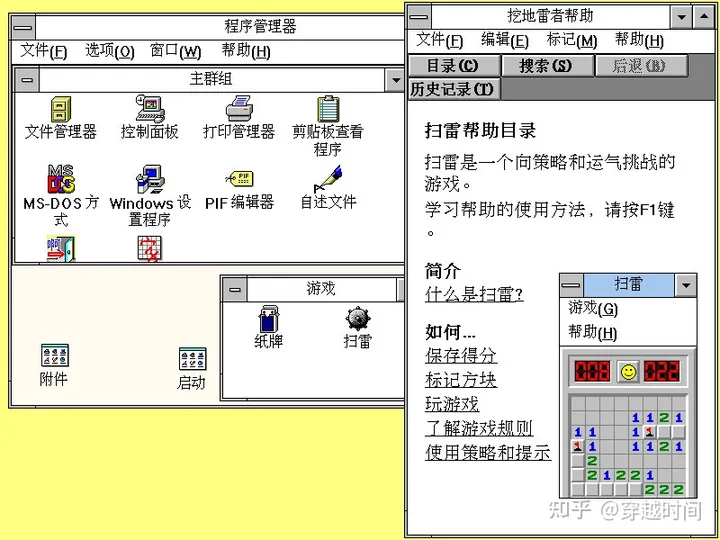The image size is (720, 540).
Task: Open the 自述文件 pen icon
Action: [328, 179]
